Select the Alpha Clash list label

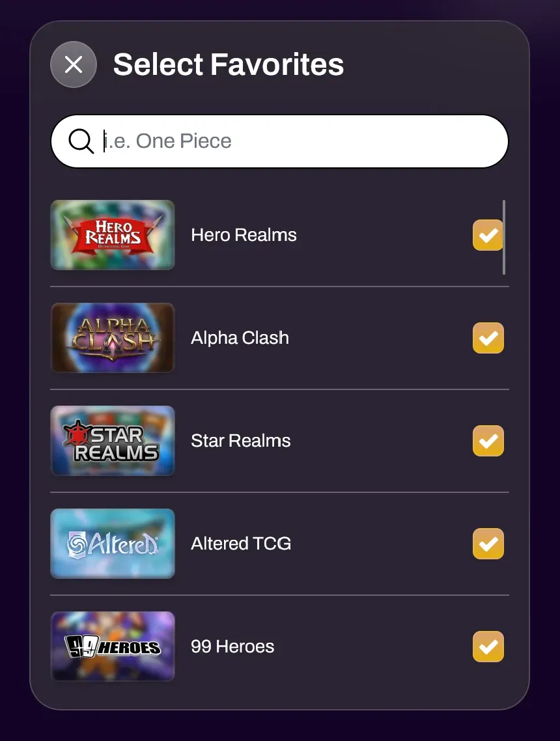pos(240,338)
